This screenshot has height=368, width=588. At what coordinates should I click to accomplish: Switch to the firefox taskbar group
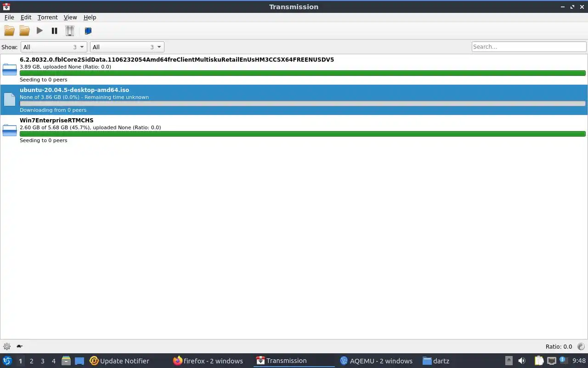(208, 361)
